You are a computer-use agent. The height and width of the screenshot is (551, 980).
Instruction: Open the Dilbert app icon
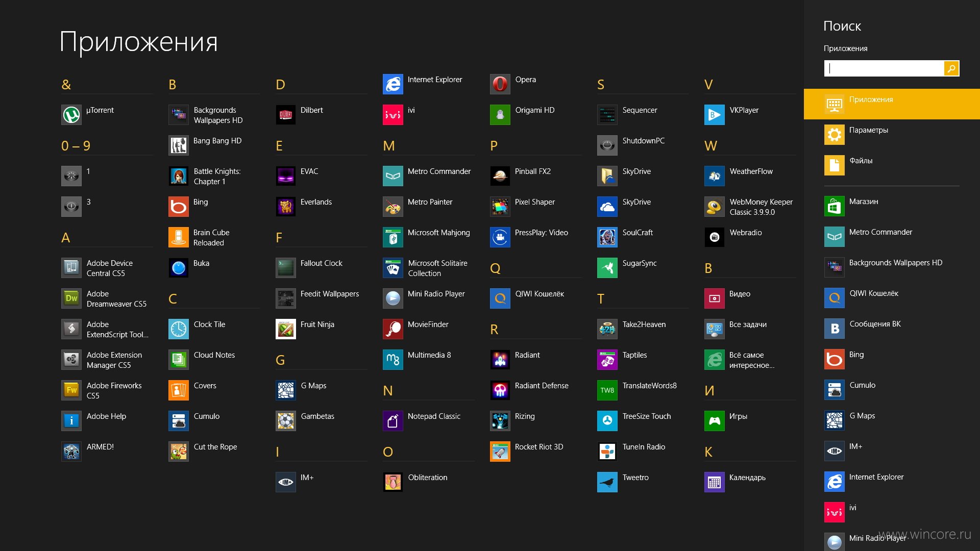click(286, 115)
